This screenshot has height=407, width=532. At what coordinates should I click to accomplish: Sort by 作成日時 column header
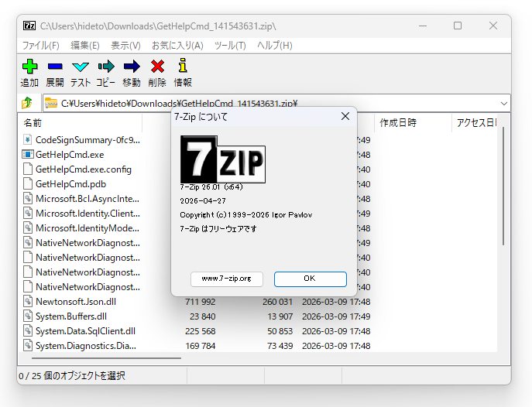[413, 123]
